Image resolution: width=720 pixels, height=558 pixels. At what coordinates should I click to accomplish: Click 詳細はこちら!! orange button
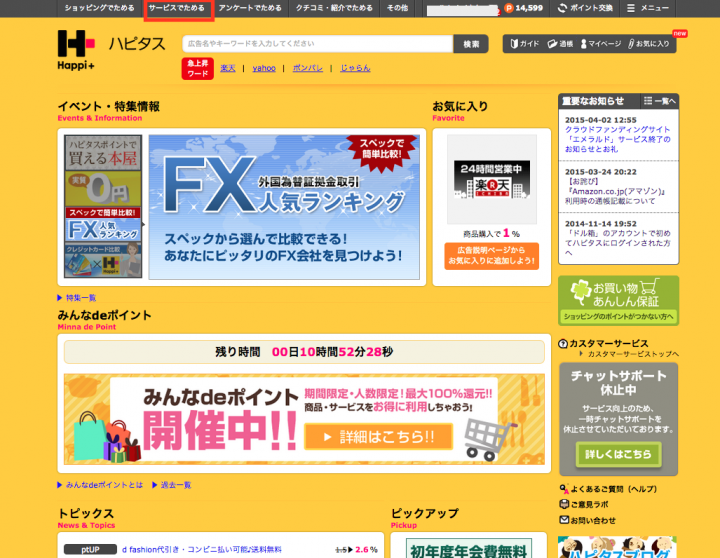coord(378,436)
